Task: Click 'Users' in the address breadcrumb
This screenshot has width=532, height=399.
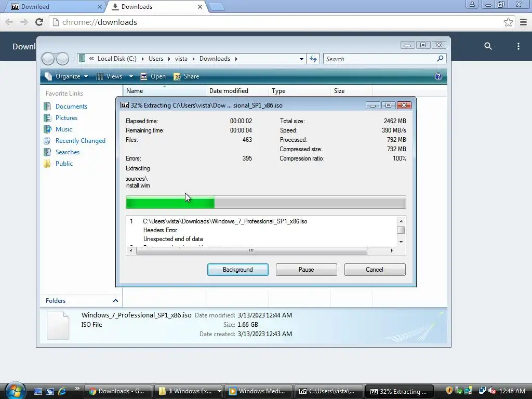Action: [156, 59]
